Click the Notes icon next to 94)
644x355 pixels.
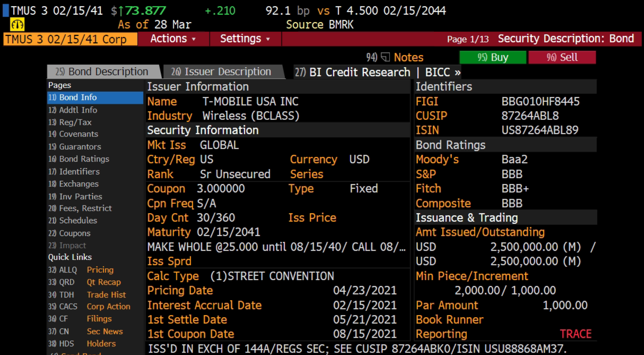[x=385, y=57]
